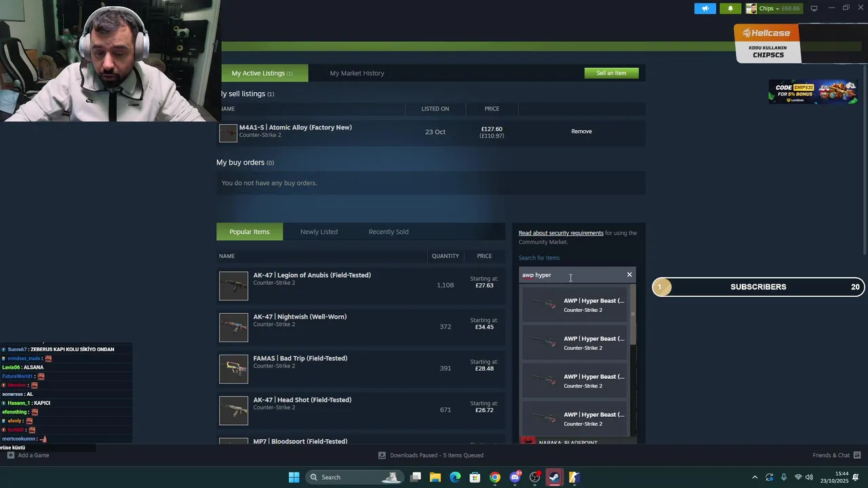Open Friends & Chat panel
Viewport: 868px width, 488px height.
click(836, 455)
